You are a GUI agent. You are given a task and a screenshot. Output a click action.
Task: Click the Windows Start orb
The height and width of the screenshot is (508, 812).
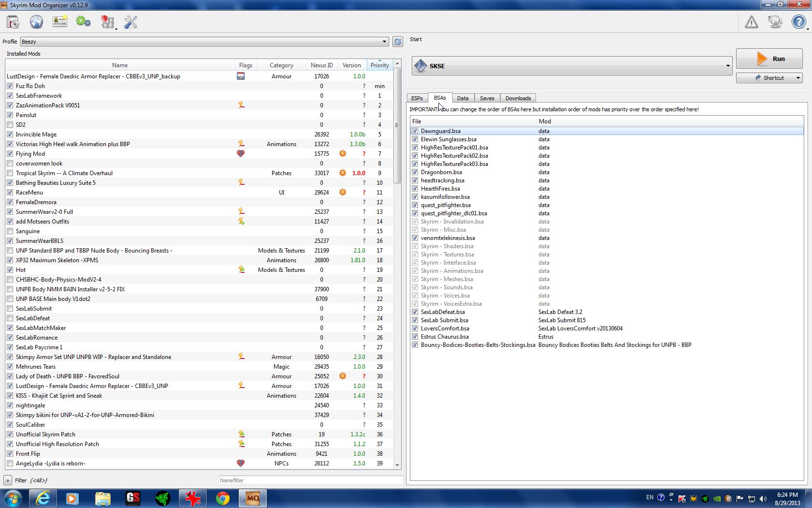coord(13,498)
